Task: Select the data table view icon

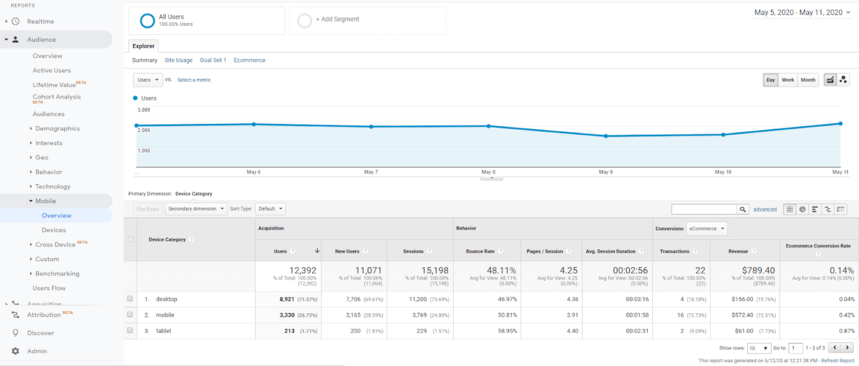Action: point(789,209)
